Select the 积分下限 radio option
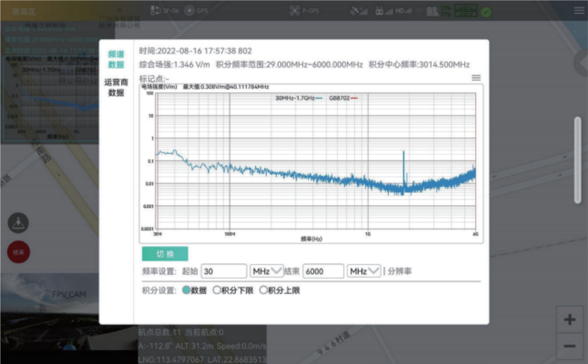This screenshot has width=588, height=364. (x=217, y=290)
